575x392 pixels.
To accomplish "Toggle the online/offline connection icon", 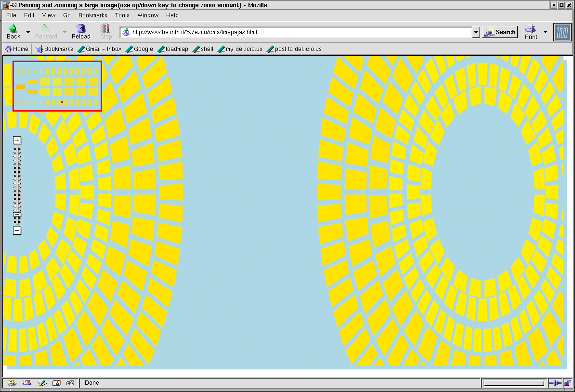I will coord(555,383).
